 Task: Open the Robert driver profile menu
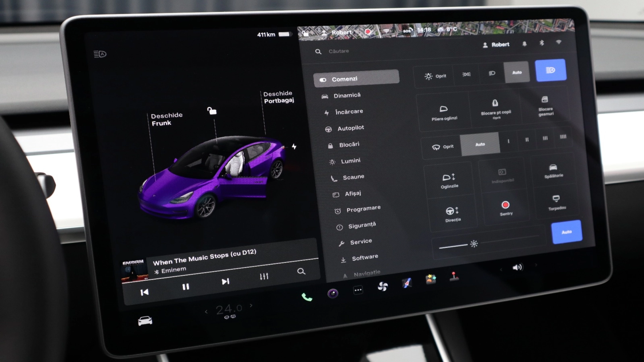(x=496, y=45)
